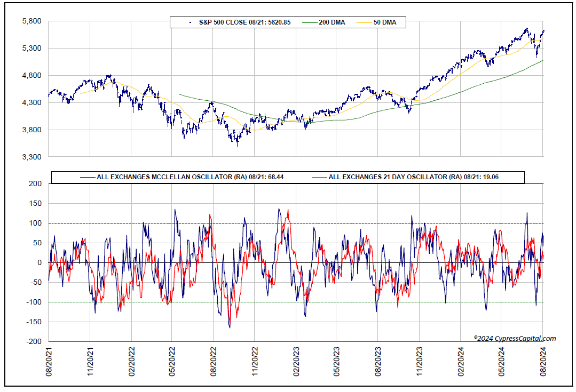576x392 pixels.
Task: Click the green 200 DMA legend line
Action: [x=310, y=22]
